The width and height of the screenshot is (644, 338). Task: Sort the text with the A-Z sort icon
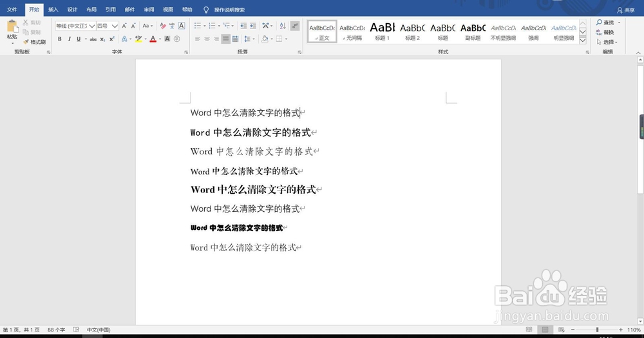click(283, 26)
